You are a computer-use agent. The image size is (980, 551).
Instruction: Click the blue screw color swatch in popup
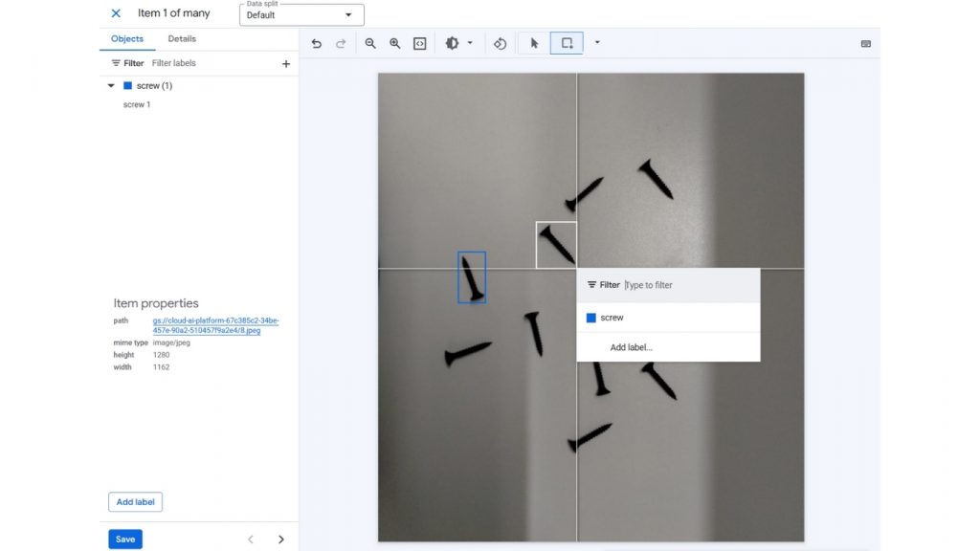coord(591,318)
